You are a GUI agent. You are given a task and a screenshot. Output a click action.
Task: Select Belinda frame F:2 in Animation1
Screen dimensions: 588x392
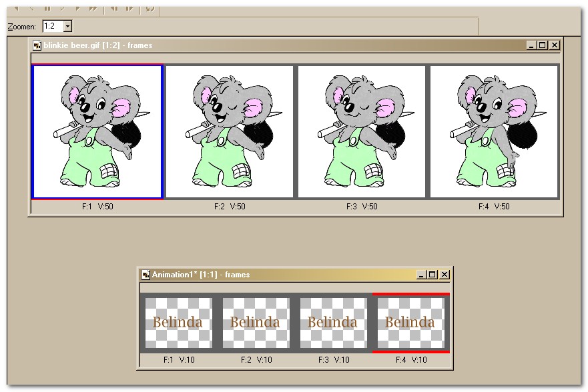point(256,323)
